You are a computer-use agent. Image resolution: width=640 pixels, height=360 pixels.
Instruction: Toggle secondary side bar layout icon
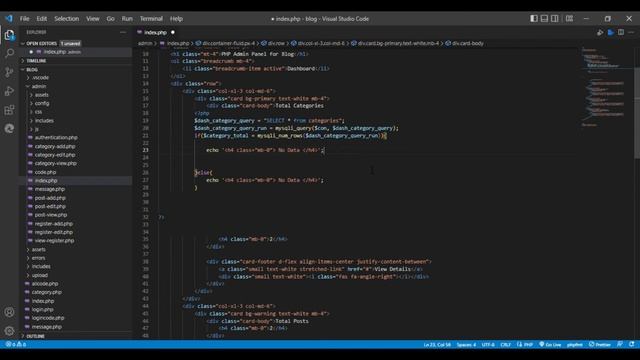(555, 19)
